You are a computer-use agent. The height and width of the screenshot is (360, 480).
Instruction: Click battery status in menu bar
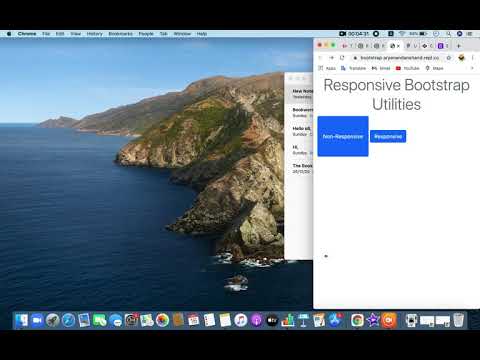418,34
